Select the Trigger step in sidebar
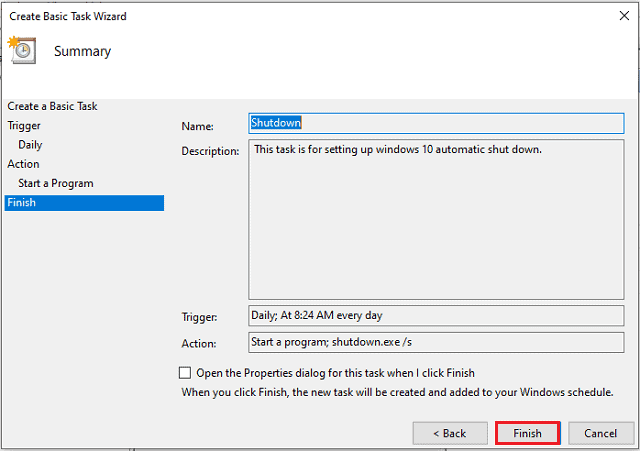This screenshot has width=640, height=451. [24, 126]
